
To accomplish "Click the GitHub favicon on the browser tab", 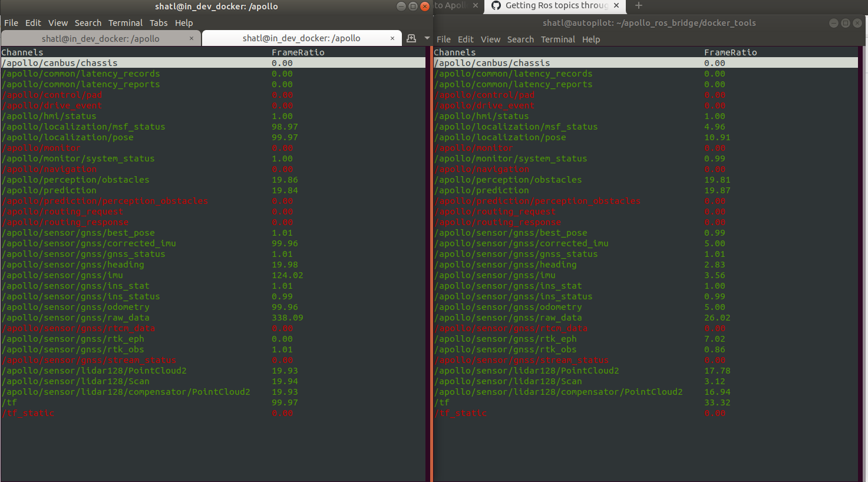I will 495,6.
